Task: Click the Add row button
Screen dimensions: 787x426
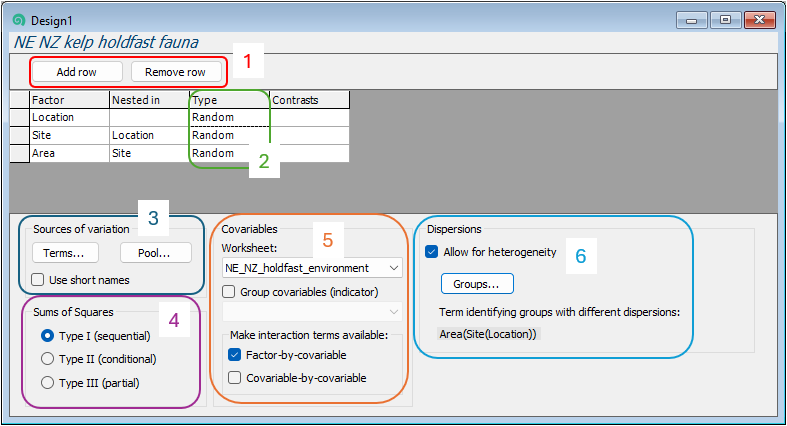Action: coord(76,72)
